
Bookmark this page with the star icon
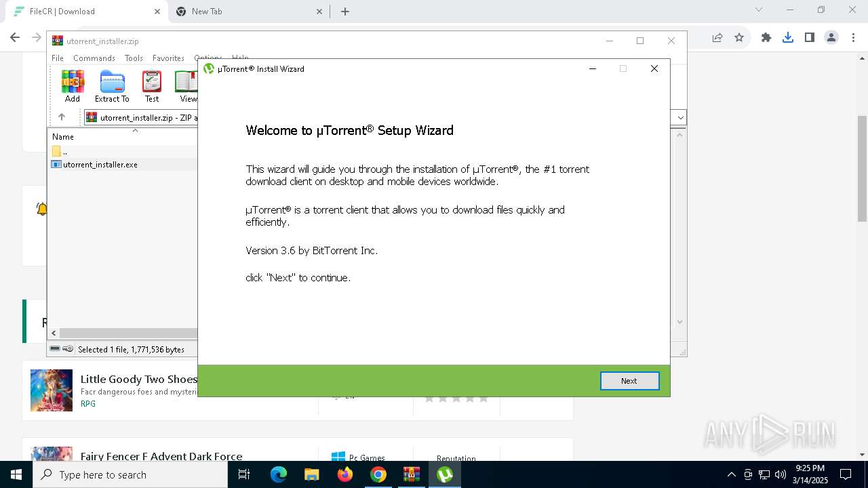click(739, 38)
